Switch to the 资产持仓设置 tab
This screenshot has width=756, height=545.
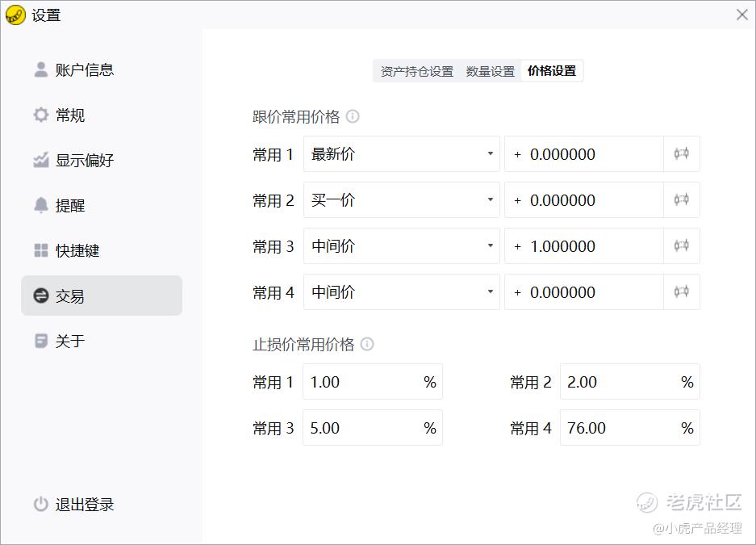pyautogui.click(x=417, y=71)
